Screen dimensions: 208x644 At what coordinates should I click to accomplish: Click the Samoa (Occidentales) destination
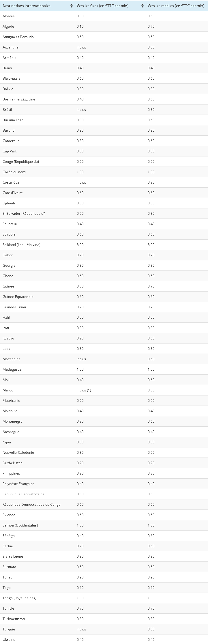(x=20, y=525)
